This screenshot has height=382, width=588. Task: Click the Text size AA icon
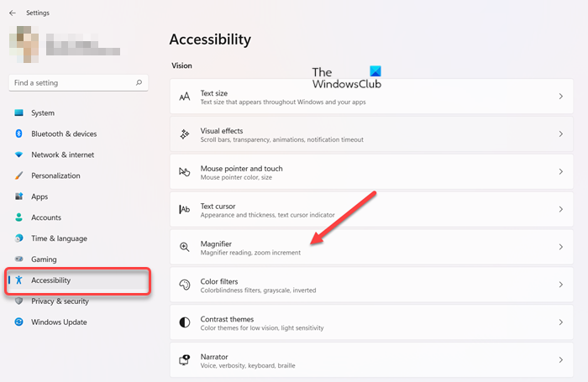pyautogui.click(x=185, y=97)
